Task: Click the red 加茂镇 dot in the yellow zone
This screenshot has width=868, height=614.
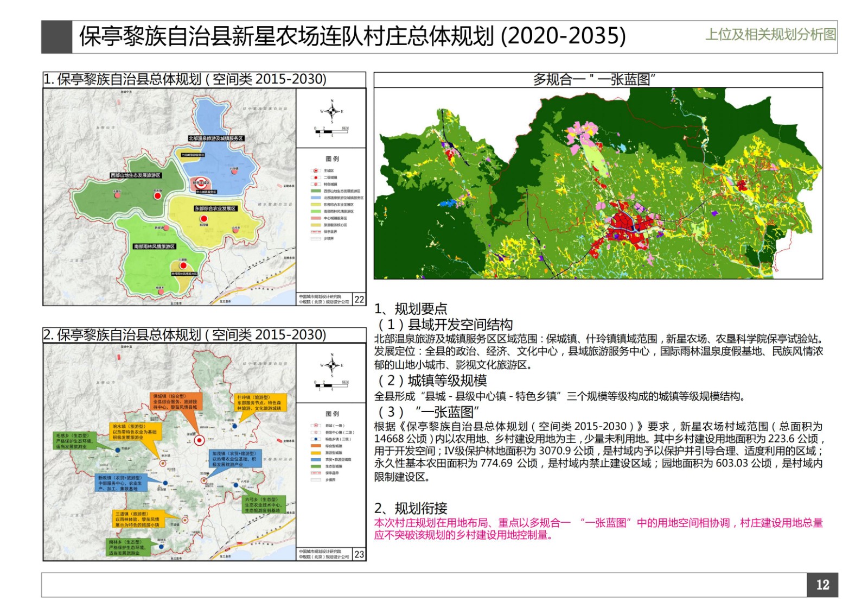Action: [x=203, y=219]
